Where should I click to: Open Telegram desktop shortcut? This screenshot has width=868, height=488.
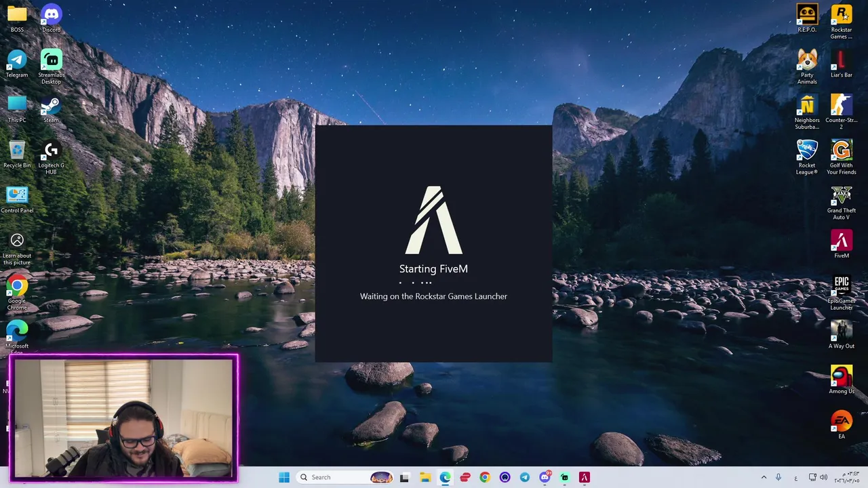coord(17,64)
